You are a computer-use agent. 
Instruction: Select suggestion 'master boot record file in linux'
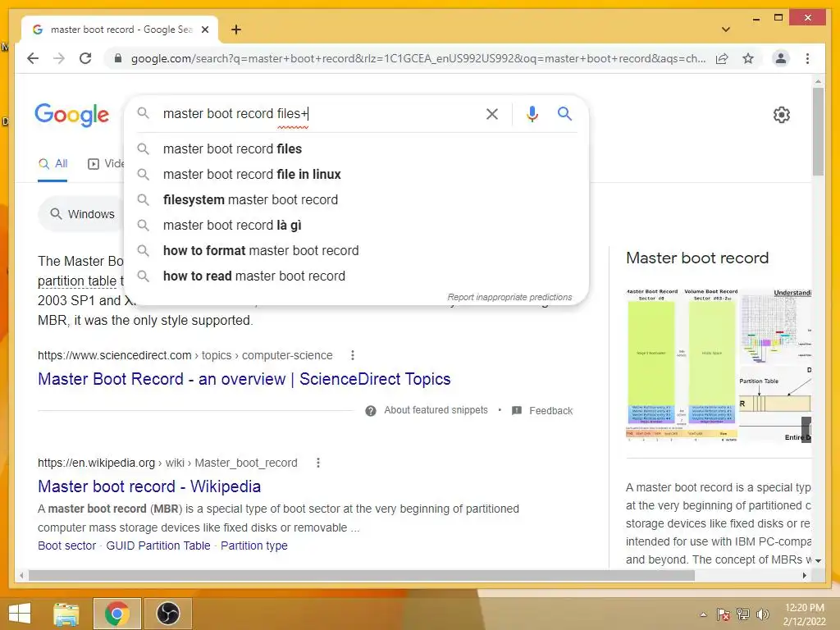pos(356,174)
